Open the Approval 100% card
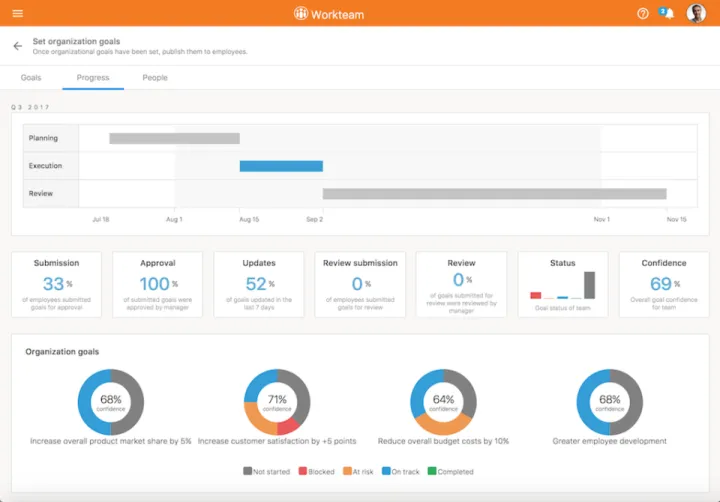The height and width of the screenshot is (502, 720). coord(158,285)
